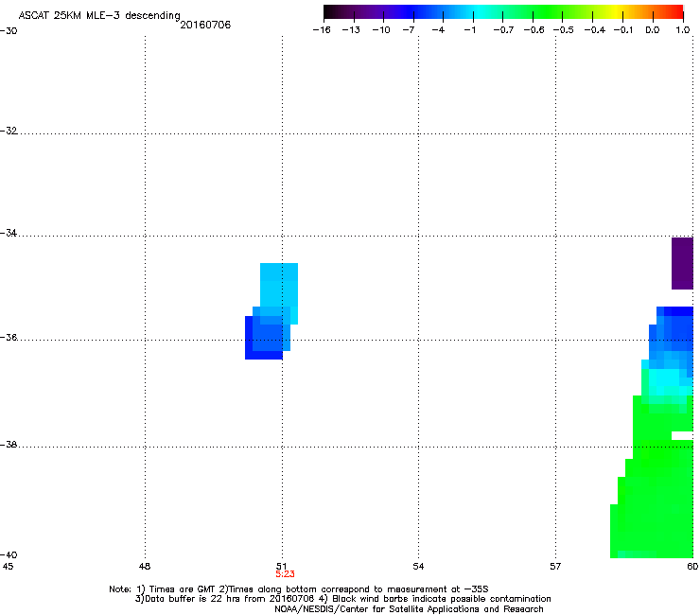Click the red 5:23 pass time label
700x615 pixels.
pyautogui.click(x=285, y=574)
